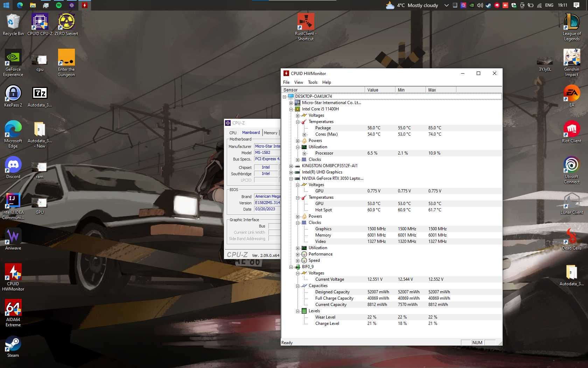Open the File menu in HWMonitor
588x368 pixels.
tap(286, 82)
